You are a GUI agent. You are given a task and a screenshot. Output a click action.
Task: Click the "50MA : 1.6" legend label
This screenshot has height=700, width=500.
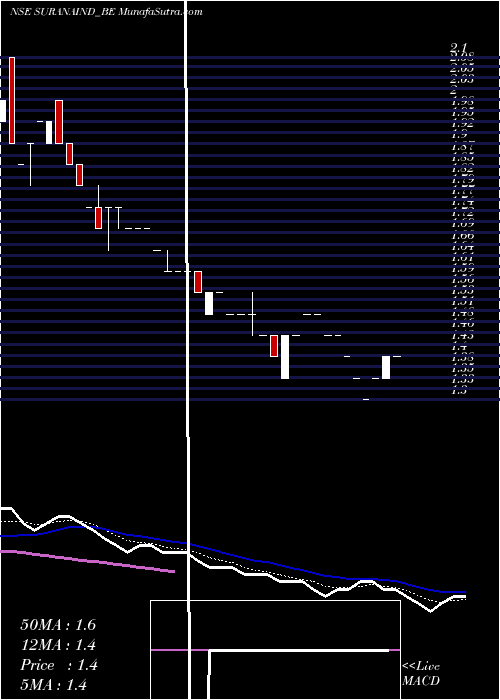[x=58, y=625]
